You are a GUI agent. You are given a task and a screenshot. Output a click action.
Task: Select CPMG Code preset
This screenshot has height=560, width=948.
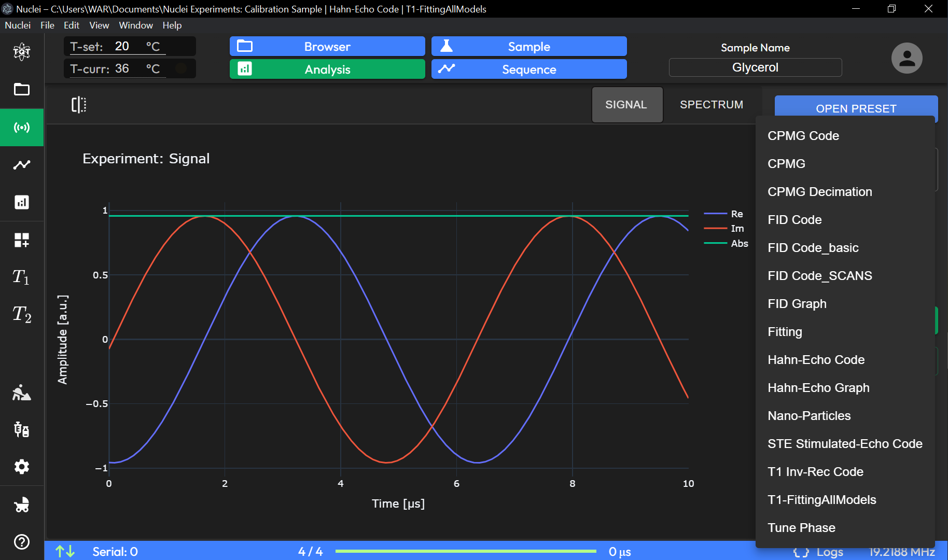[845, 136]
